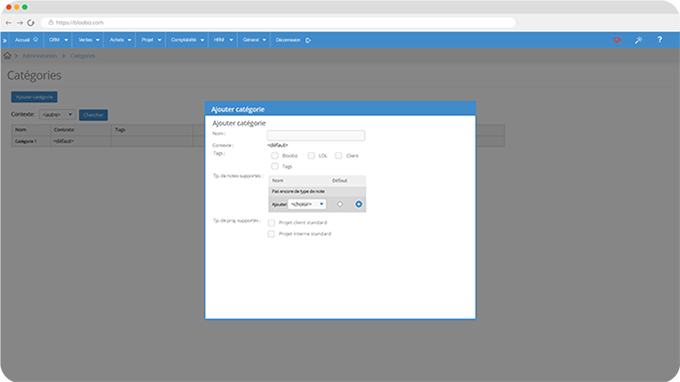Click the Nom input field
This screenshot has width=680, height=382.
pyautogui.click(x=316, y=135)
